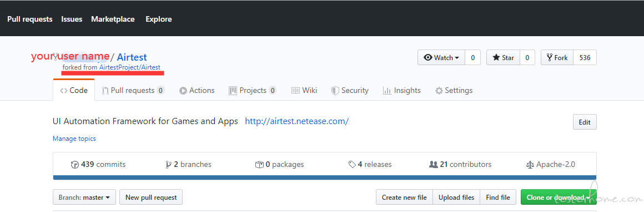
Task: Click the Settings gear icon
Action: [x=439, y=91]
